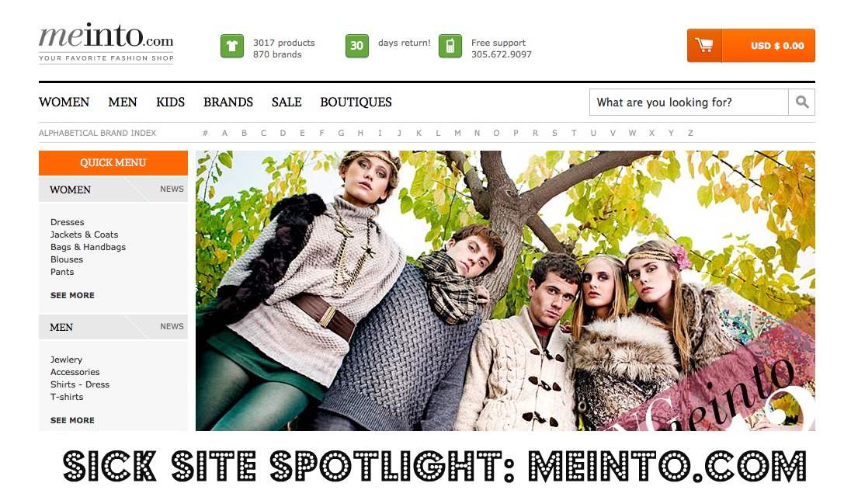Click the green t-shirt products icon

pyautogui.click(x=231, y=46)
